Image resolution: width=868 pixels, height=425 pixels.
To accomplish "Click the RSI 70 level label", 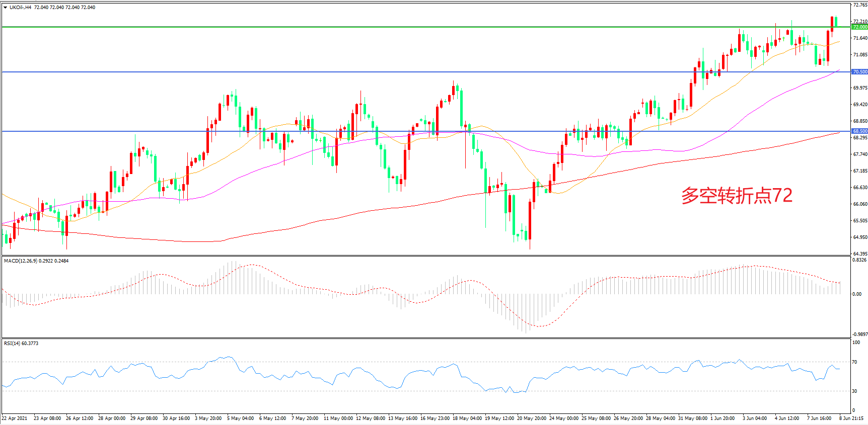I will coord(854,362).
